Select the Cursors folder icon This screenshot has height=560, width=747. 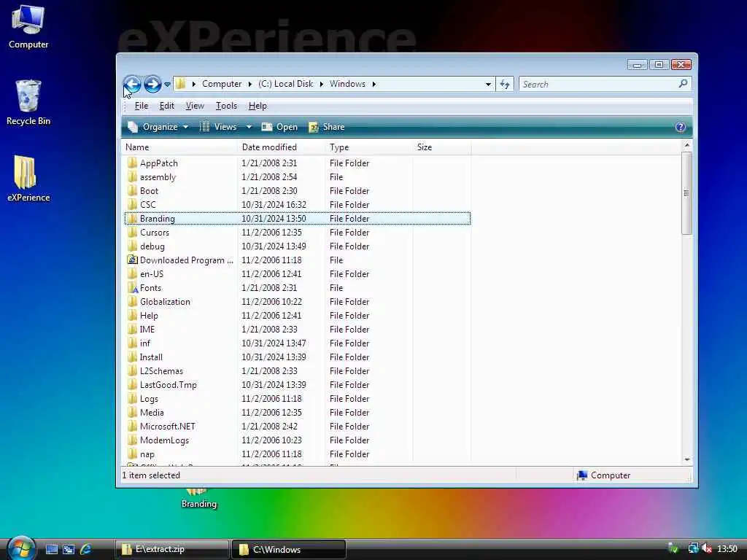point(133,232)
